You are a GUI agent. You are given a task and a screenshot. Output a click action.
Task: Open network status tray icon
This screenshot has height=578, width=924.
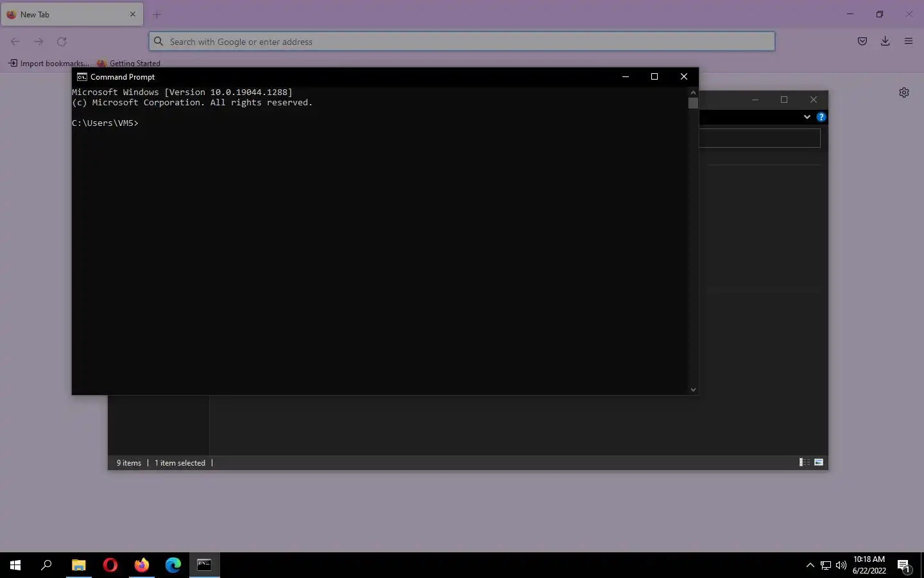[826, 566]
